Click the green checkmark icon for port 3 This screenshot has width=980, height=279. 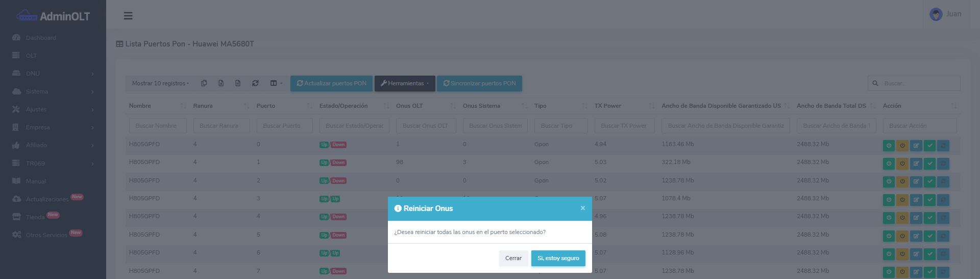[930, 200]
